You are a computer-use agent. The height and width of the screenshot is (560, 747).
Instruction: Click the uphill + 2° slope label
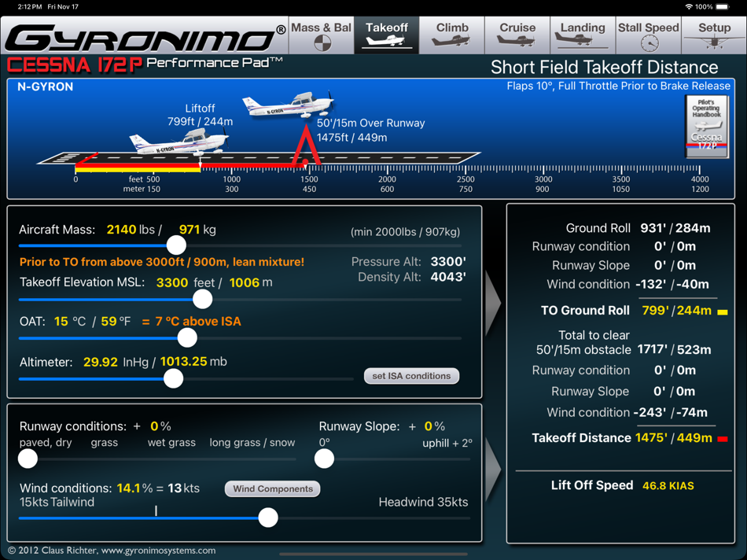click(447, 444)
